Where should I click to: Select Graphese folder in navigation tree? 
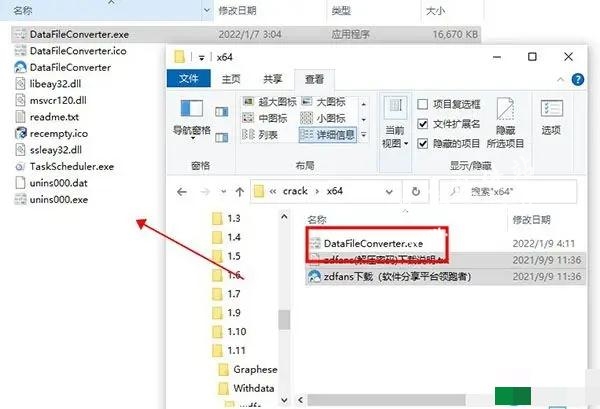click(x=248, y=370)
